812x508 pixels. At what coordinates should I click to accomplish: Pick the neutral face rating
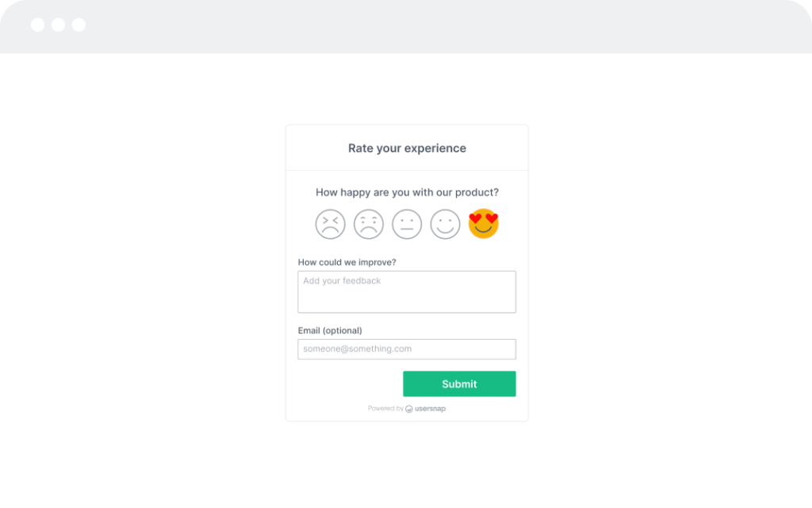point(407,223)
